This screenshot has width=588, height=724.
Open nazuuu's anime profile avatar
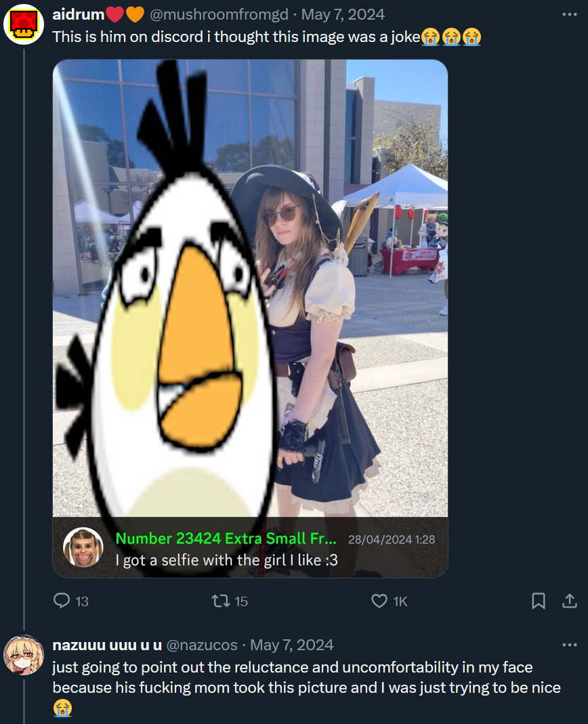click(23, 655)
